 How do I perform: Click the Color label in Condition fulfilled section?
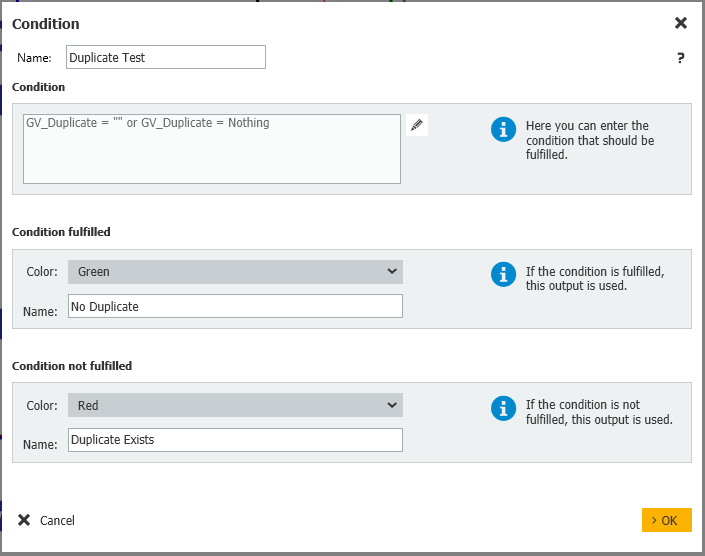pyautogui.click(x=42, y=272)
